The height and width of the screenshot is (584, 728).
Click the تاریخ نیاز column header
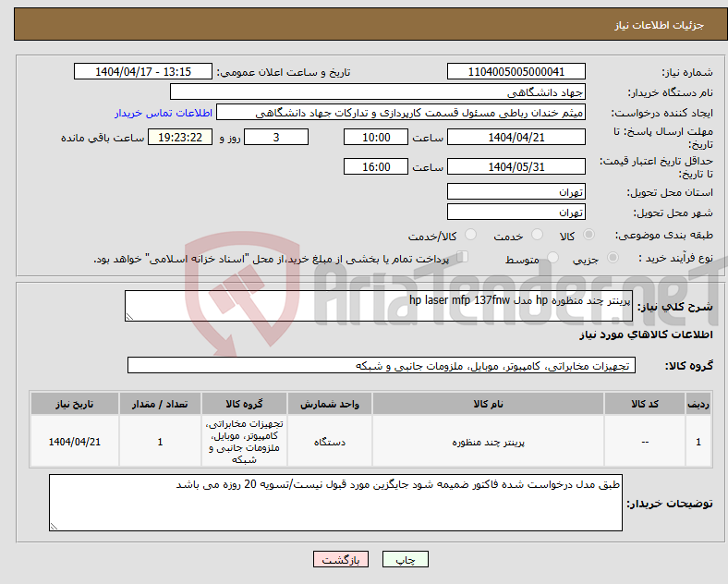click(75, 404)
